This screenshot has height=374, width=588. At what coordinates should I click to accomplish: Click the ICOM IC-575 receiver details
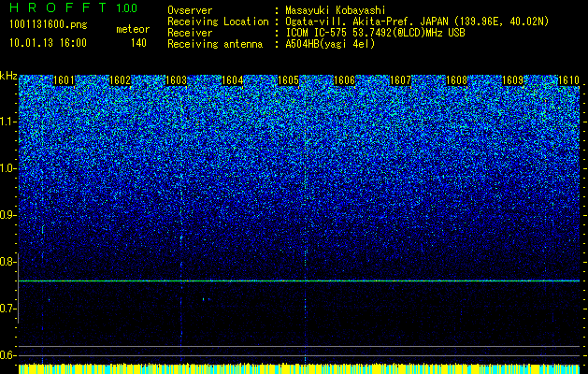point(375,33)
